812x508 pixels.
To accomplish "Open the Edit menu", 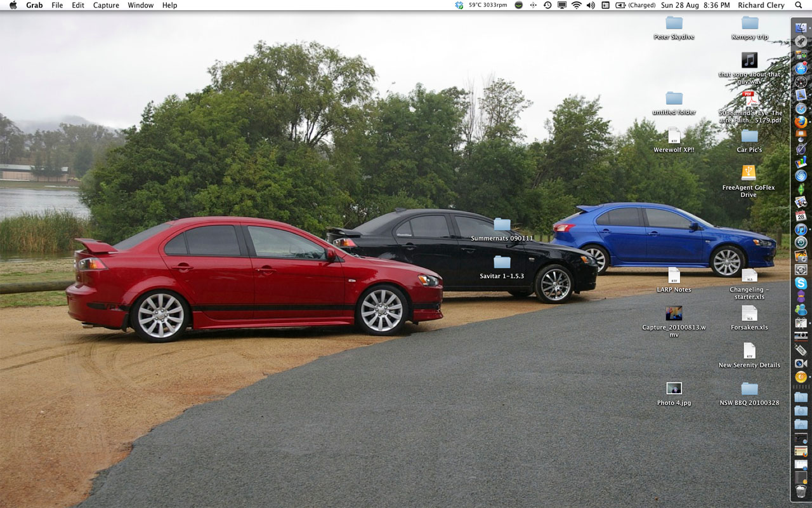I will click(x=78, y=5).
